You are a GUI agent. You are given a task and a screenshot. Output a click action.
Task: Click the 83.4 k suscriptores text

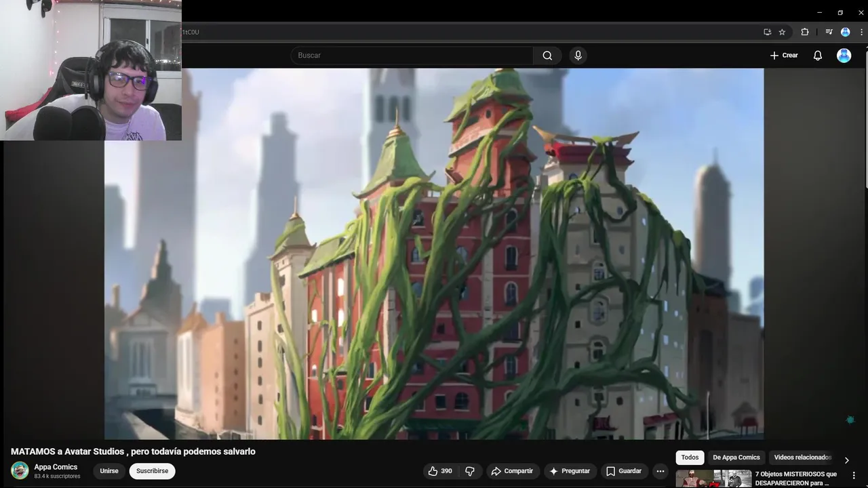point(57,476)
